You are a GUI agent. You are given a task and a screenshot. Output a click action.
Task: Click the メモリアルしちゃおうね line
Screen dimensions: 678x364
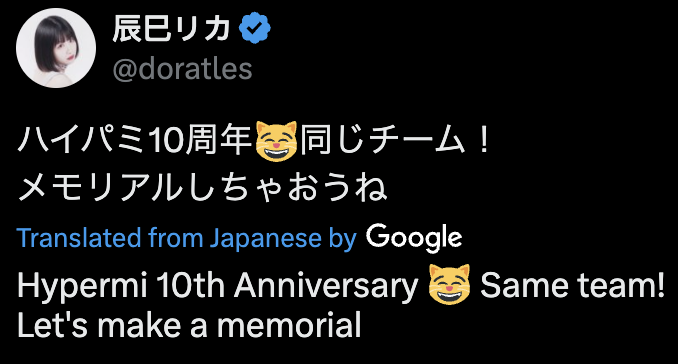tap(202, 188)
